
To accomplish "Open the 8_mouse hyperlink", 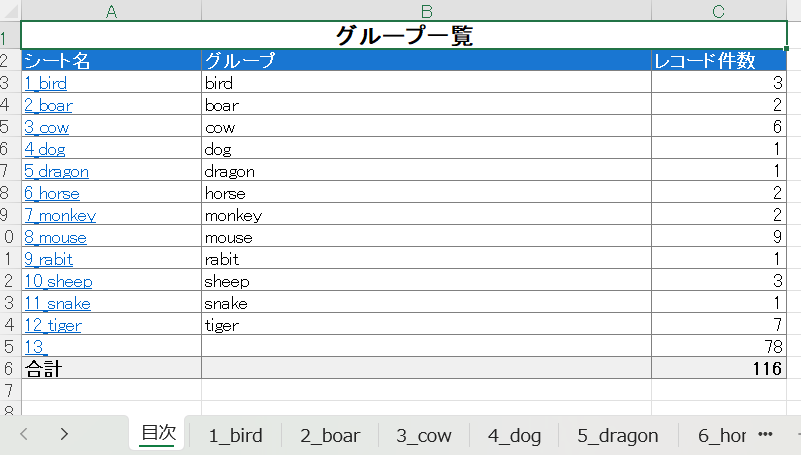I will tap(55, 237).
